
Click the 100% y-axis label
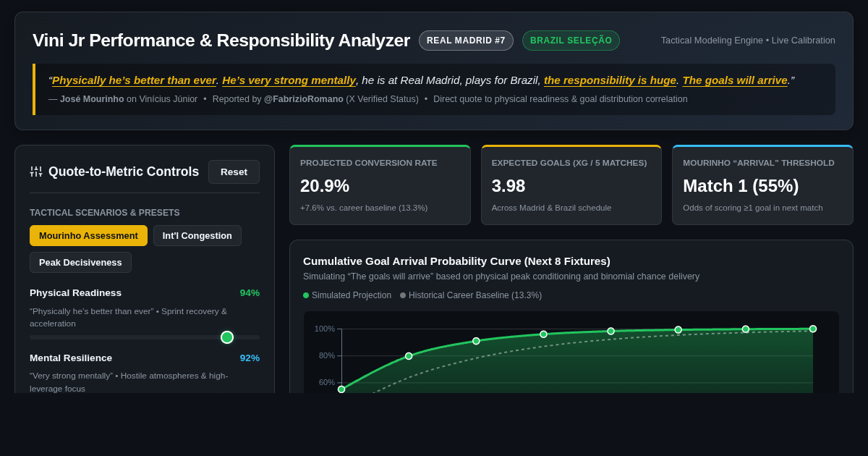click(325, 329)
